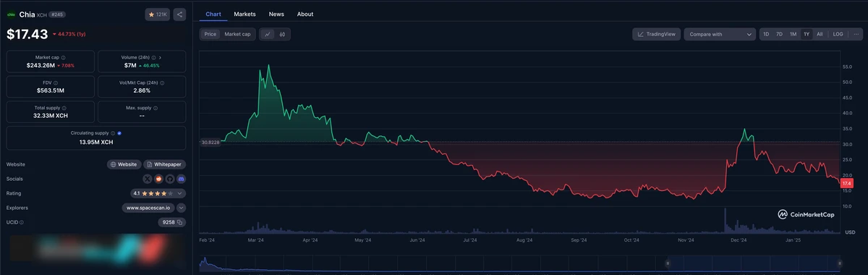868x275 pixels.
Task: Toggle LOG scale on the chart
Action: [x=838, y=34]
